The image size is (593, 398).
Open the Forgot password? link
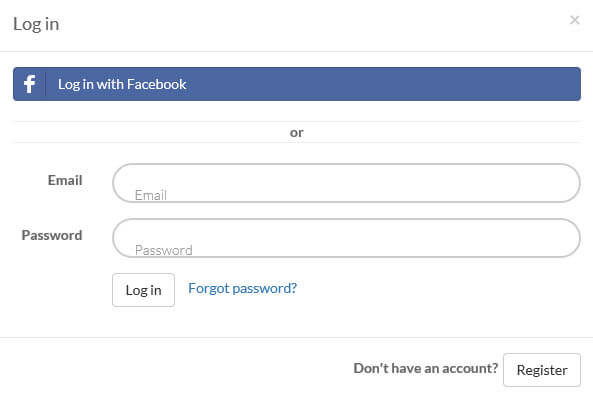point(242,288)
